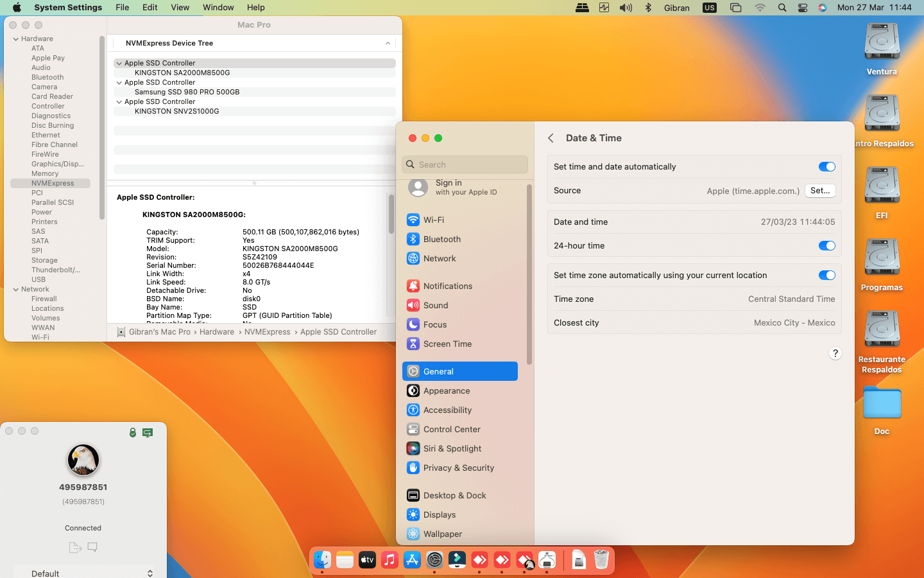The image size is (924, 578).
Task: Go back from Date & Time pane
Action: click(x=551, y=138)
